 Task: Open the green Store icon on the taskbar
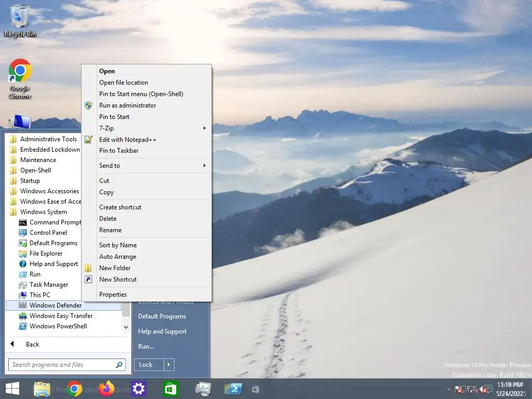pyautogui.click(x=170, y=389)
